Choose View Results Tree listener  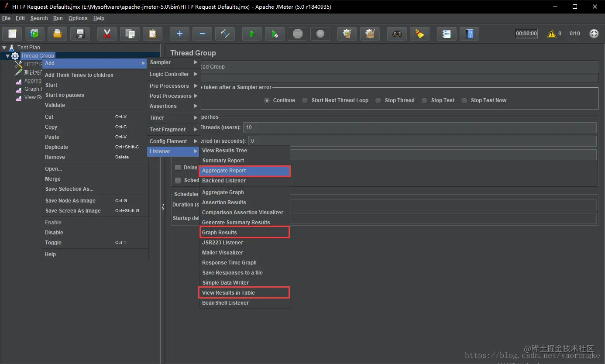[245, 151]
